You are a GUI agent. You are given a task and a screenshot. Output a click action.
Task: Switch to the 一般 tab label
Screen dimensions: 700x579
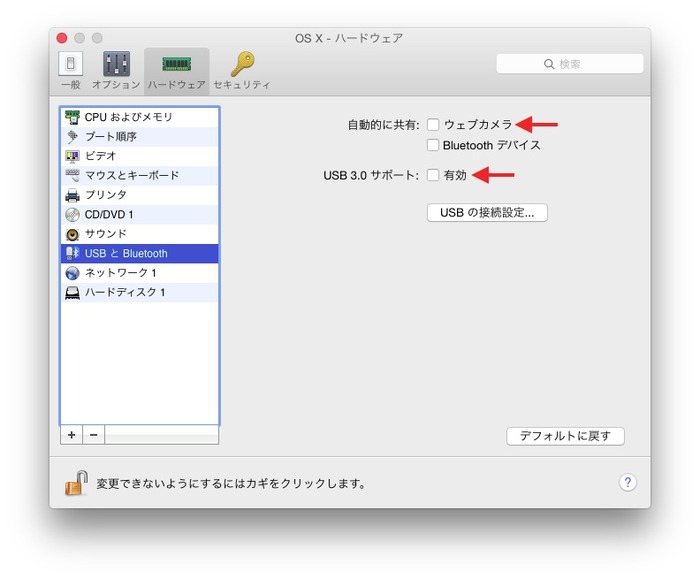pyautogui.click(x=71, y=85)
